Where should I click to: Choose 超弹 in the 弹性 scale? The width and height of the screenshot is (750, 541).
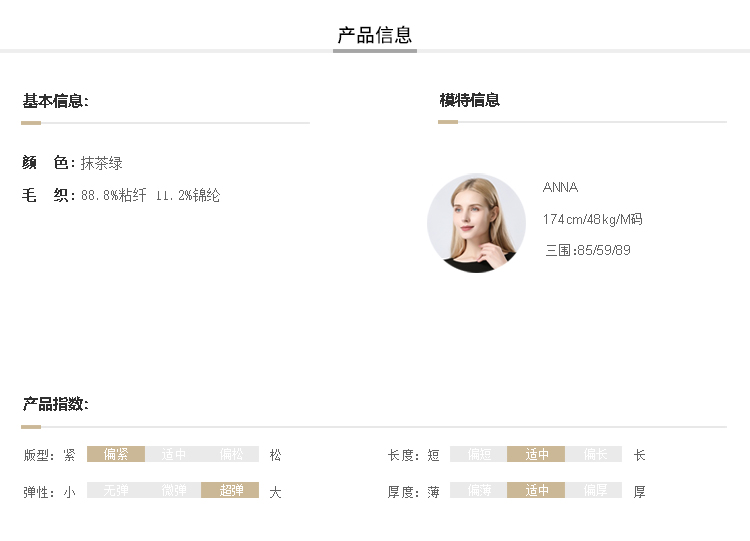231,491
